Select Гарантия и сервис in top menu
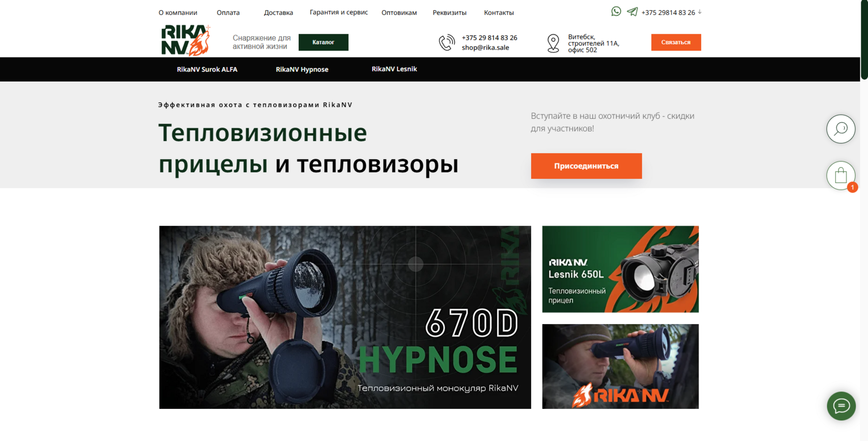 [x=339, y=12]
